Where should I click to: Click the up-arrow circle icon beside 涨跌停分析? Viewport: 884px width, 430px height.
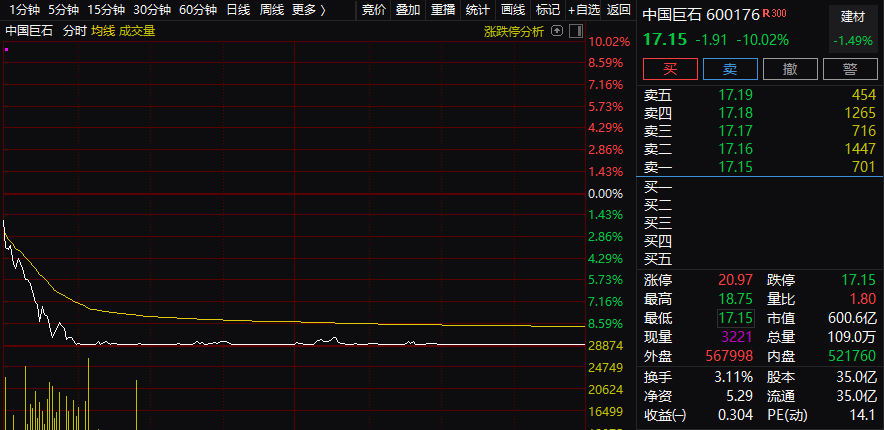click(x=557, y=30)
